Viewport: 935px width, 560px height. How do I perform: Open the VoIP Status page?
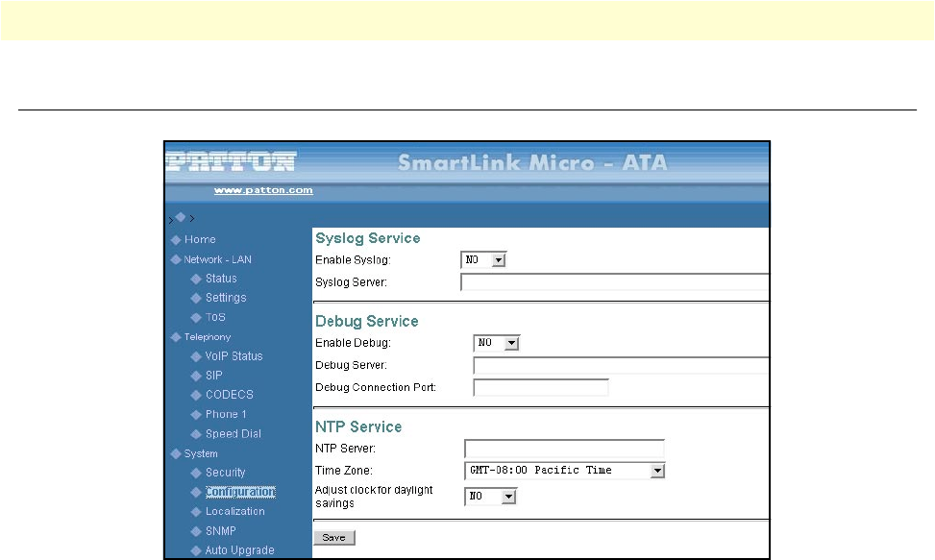[234, 356]
